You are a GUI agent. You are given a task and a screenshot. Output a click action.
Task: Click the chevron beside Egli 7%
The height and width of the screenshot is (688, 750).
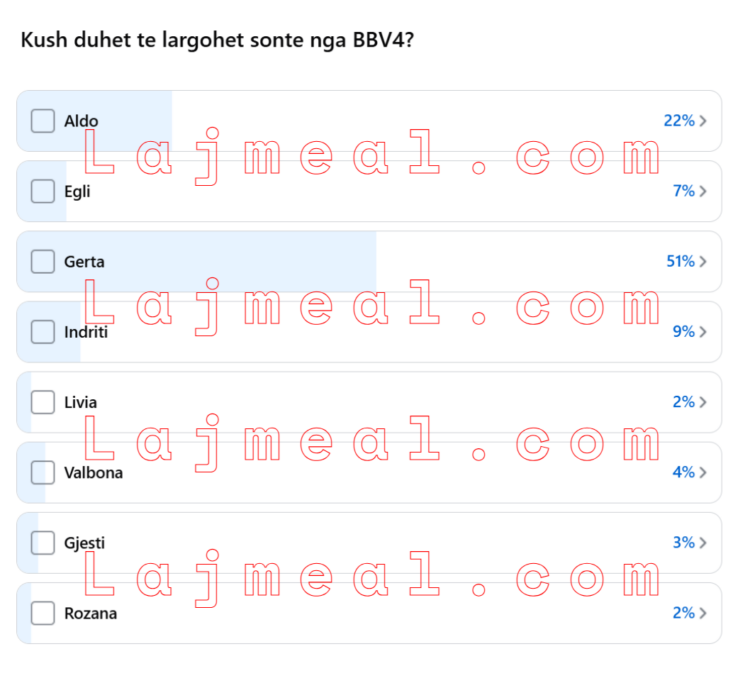(703, 191)
